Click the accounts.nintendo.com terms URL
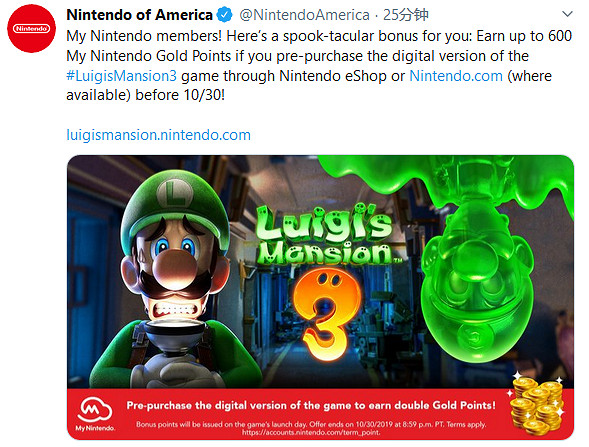 [x=311, y=432]
